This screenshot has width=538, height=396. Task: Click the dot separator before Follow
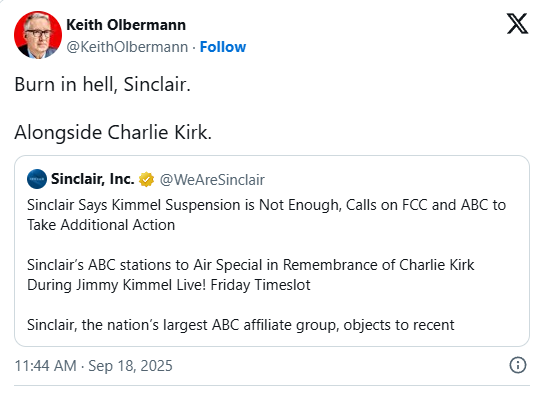coord(194,47)
